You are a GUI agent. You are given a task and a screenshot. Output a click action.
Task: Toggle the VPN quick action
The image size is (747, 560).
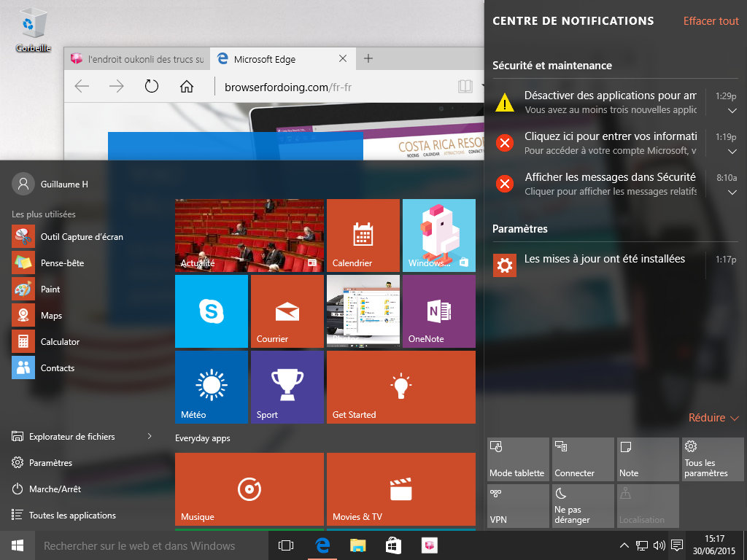pyautogui.click(x=517, y=506)
